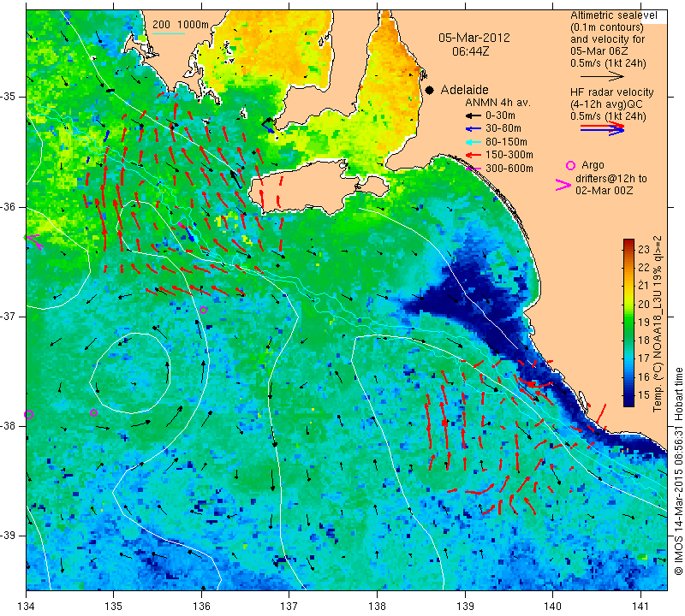
Task: Click the 139 longitude axis label
Action: click(465, 607)
